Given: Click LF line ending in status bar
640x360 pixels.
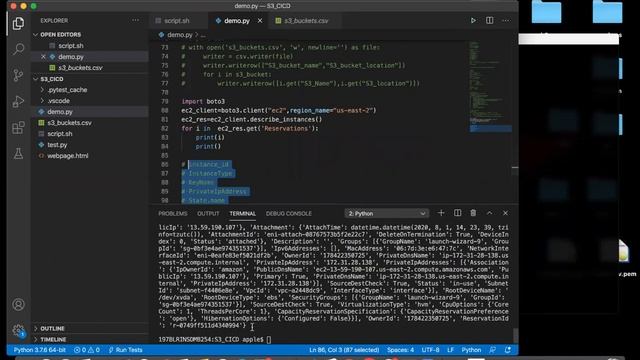Looking at the screenshot, I should click(x=450, y=350).
